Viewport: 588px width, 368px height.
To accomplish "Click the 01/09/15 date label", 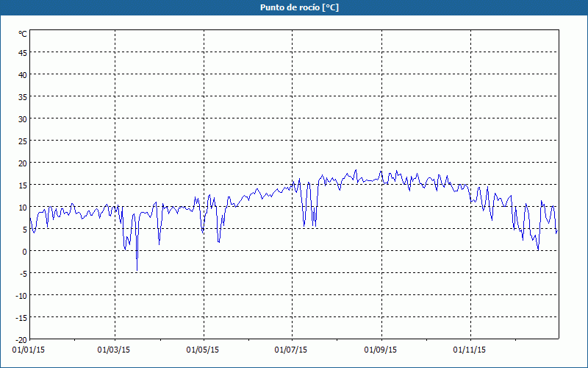I will coord(381,350).
